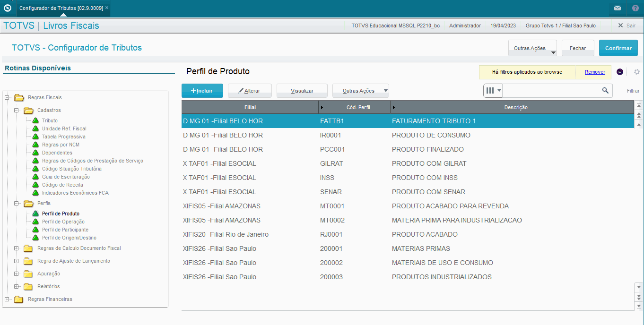Viewport: 644px width, 325px height.
Task: Open Regras de Códigos de Prestação de Serviço
Action: pos(93,161)
